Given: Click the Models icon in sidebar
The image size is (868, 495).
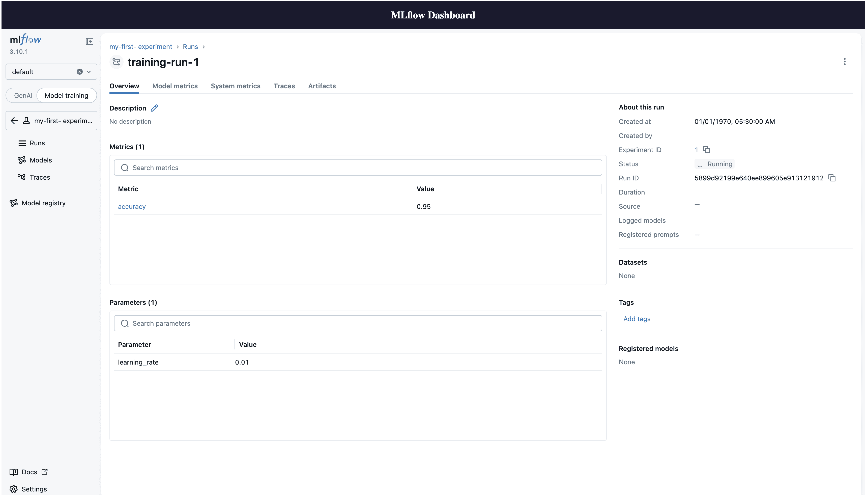Looking at the screenshot, I should click(x=21, y=160).
